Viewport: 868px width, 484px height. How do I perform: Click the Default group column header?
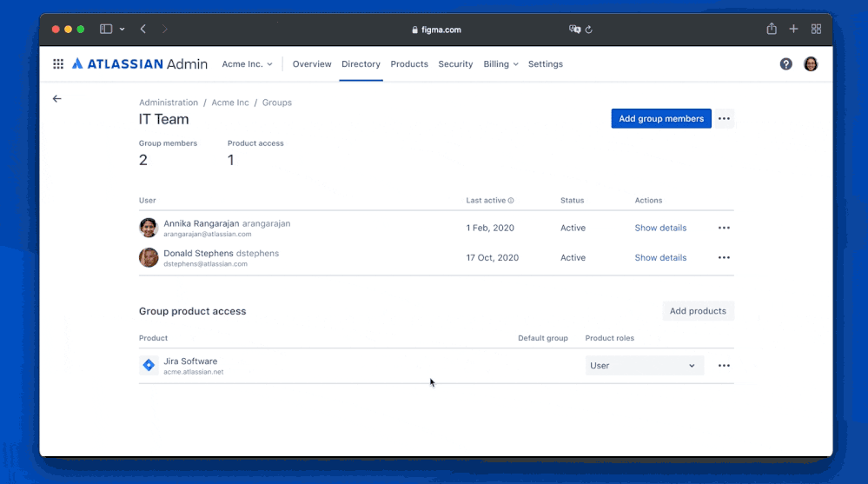click(x=542, y=338)
